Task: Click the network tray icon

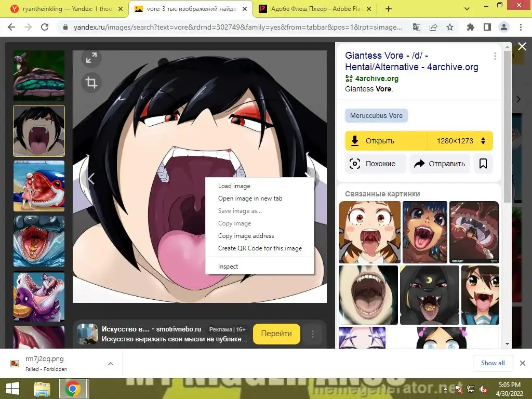Action: click(471, 389)
